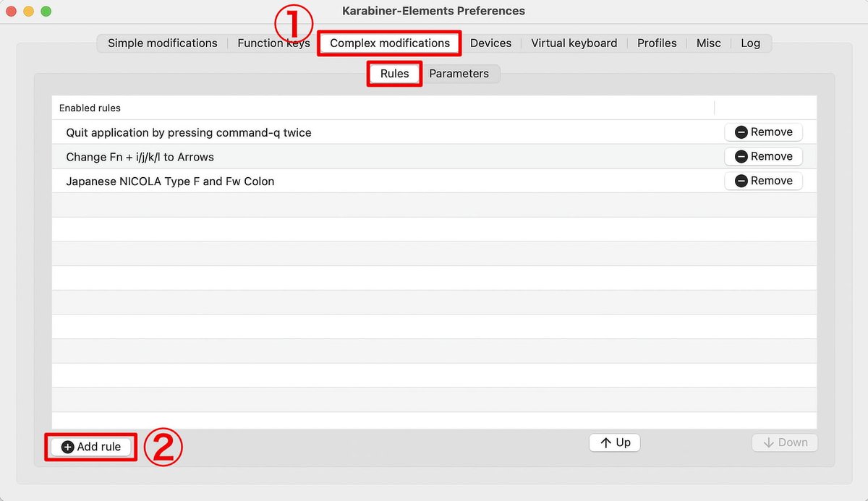
Task: Select the Complex modifications tab
Action: coord(389,43)
